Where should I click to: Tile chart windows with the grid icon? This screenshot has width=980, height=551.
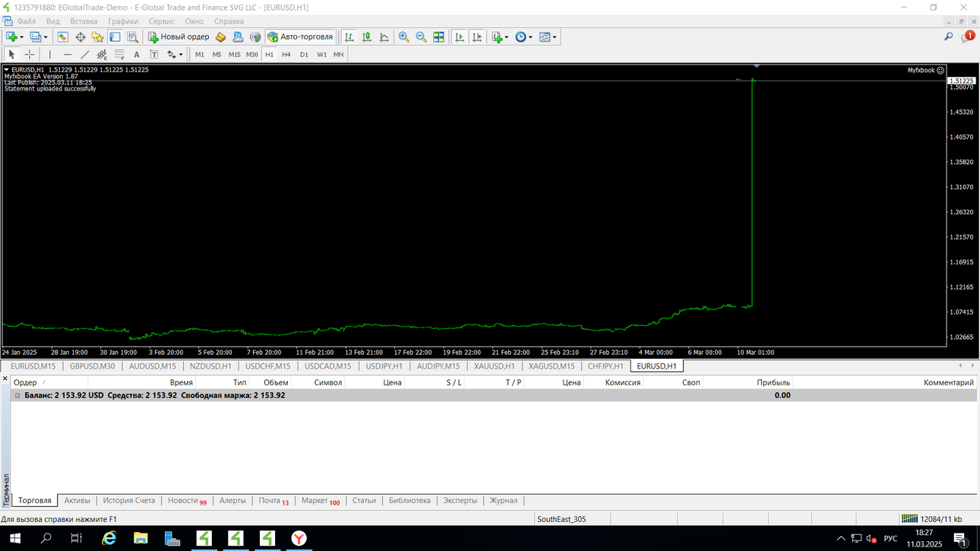438,36
